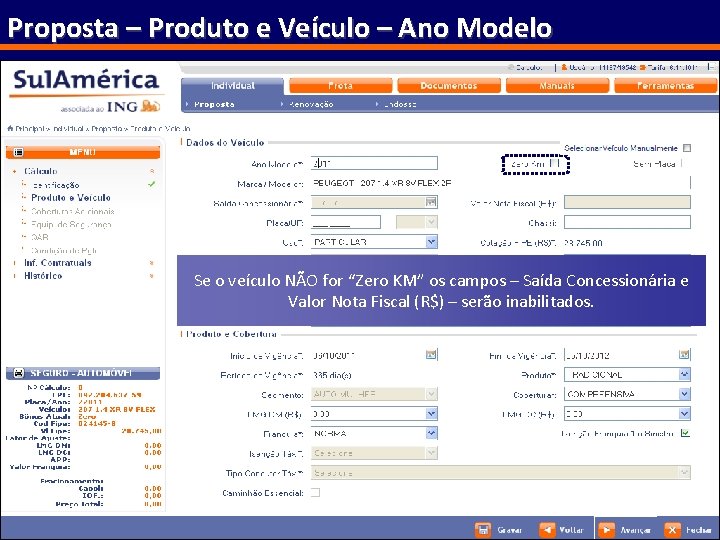The width and height of the screenshot is (720, 540).
Task: Select the Proposta submenu item
Action: (214, 104)
